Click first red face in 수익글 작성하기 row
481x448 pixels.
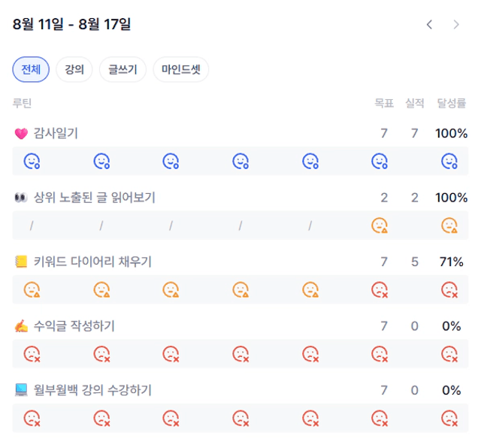click(x=32, y=353)
